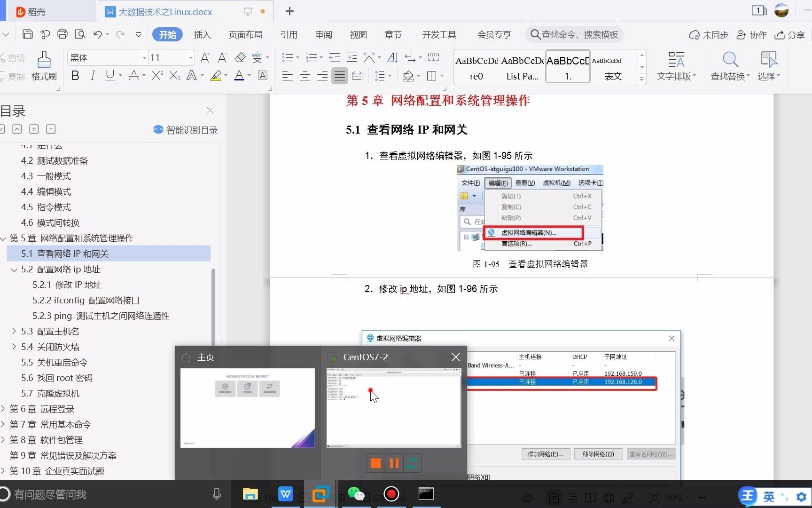Viewport: 812px width, 508px height.
Task: Click the clear formatting eraser icon
Action: 240,57
